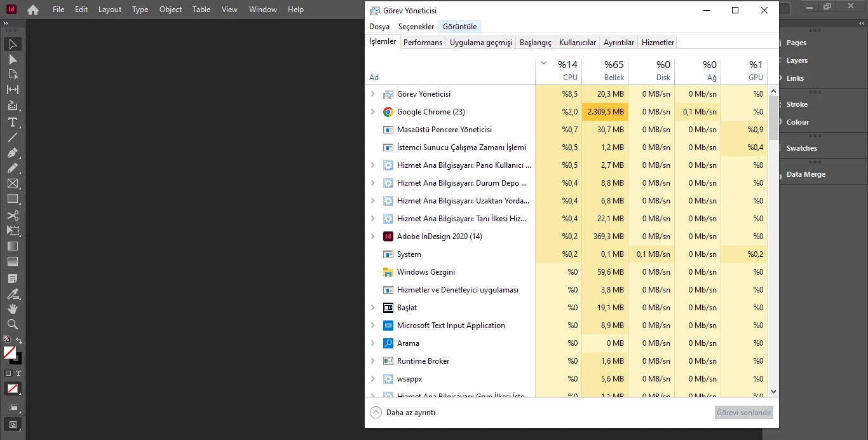Select the Page tool
Image resolution: width=868 pixels, height=440 pixels.
pos(13,74)
